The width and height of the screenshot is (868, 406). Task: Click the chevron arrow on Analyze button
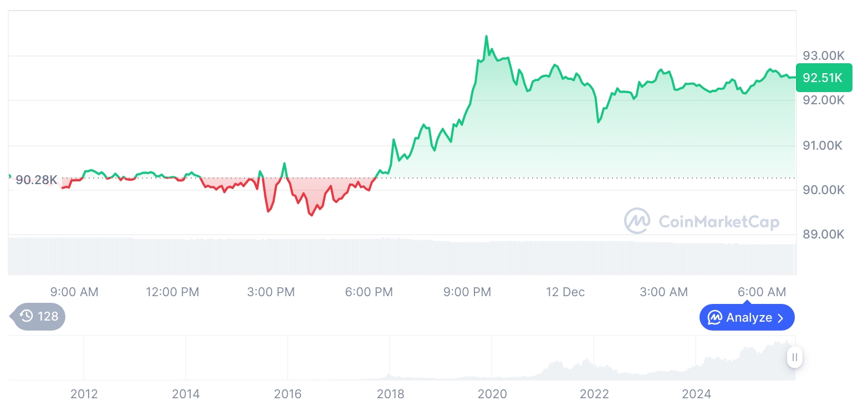781,318
